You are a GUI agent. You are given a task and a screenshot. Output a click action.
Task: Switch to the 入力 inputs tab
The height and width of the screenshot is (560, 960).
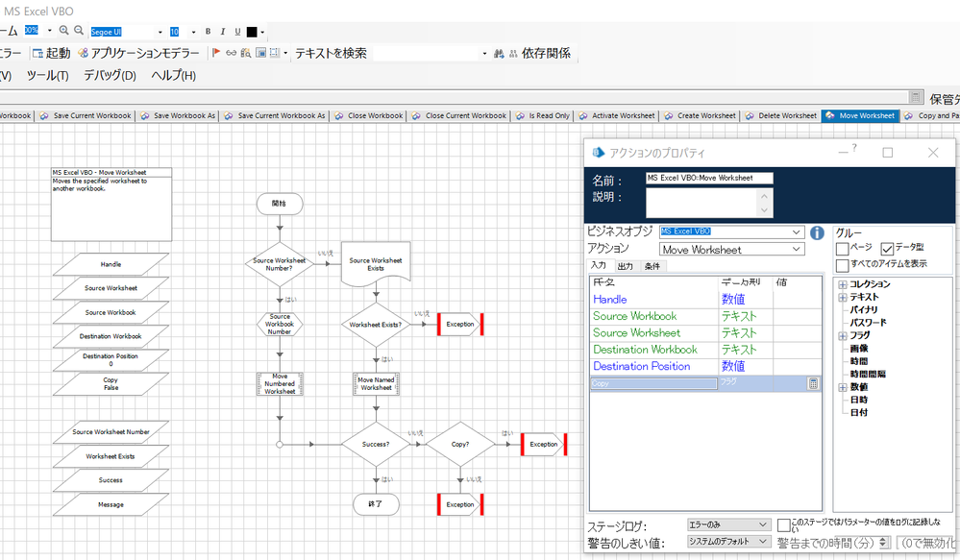(598, 266)
